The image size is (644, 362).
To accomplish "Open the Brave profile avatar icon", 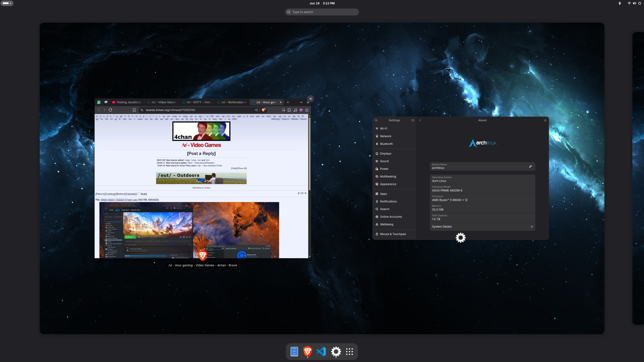I will (x=301, y=110).
